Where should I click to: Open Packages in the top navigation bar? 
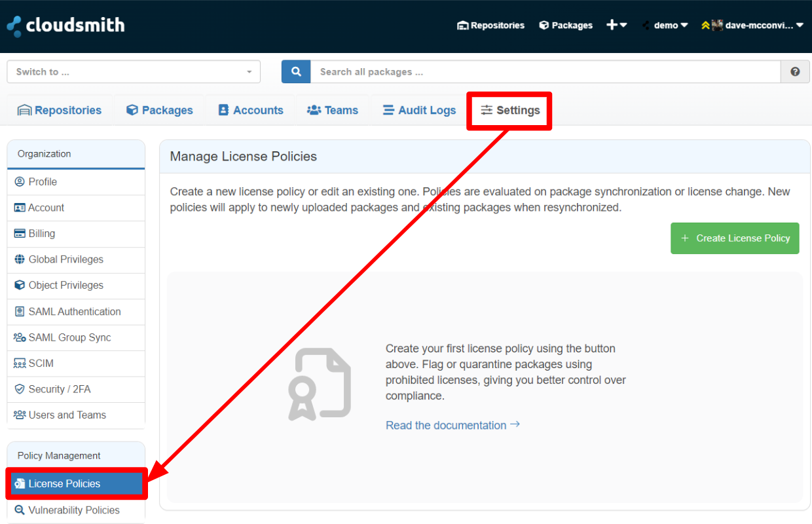[566, 26]
